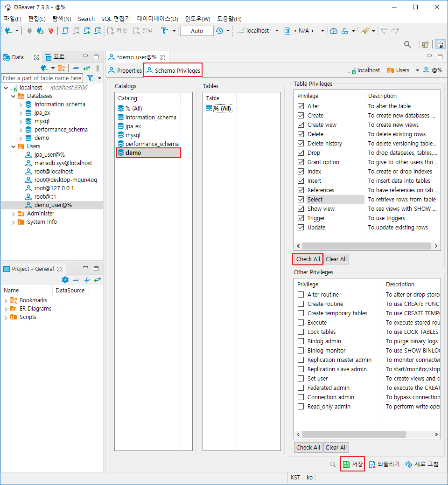The width and height of the screenshot is (448, 485).
Task: Click Check All under Table Privileges
Action: 308,259
